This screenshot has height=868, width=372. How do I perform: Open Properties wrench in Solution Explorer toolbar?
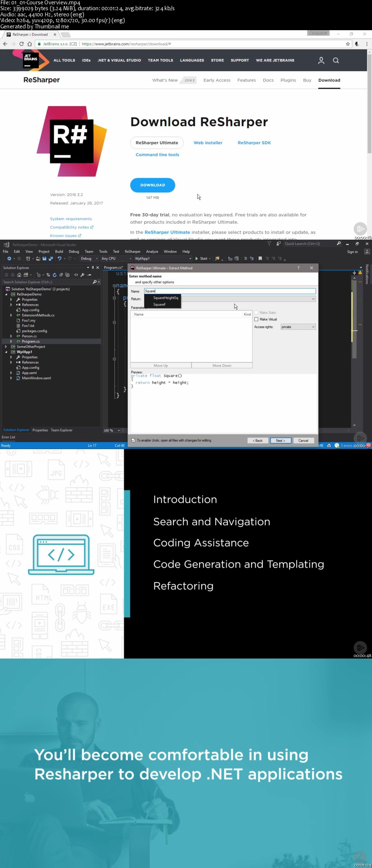(82, 275)
